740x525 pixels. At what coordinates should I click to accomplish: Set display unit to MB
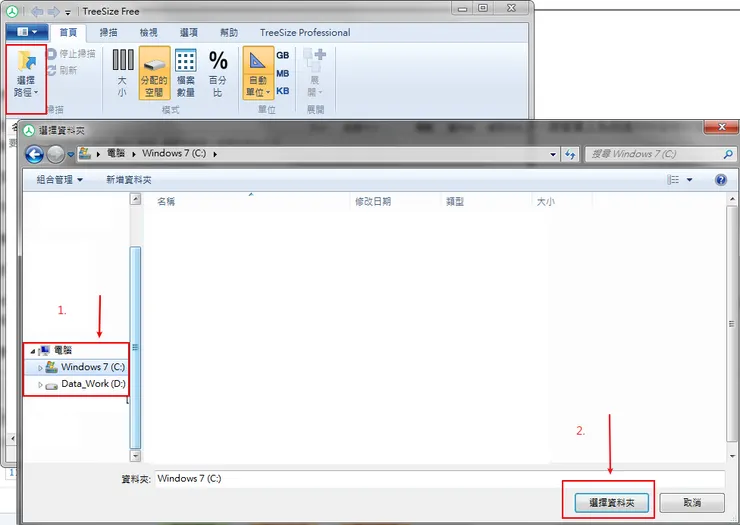click(283, 73)
